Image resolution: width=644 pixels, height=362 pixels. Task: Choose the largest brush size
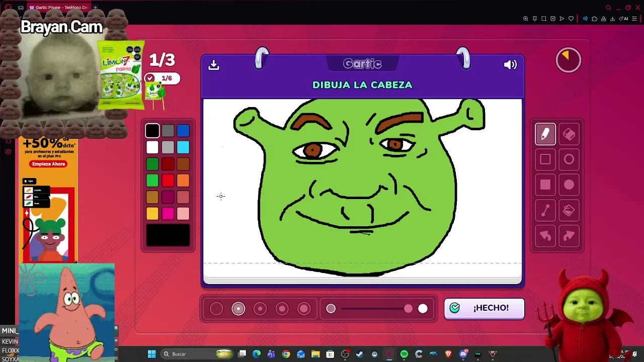[304, 309]
